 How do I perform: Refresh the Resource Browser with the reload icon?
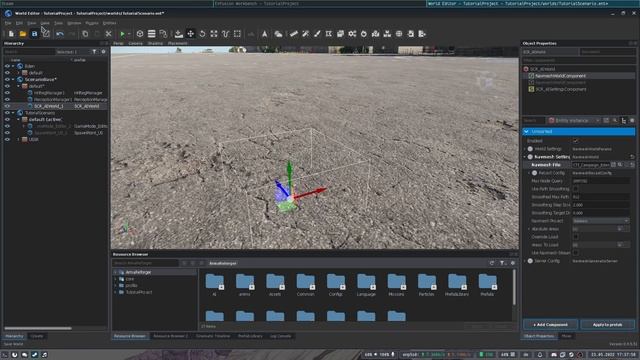click(x=492, y=263)
